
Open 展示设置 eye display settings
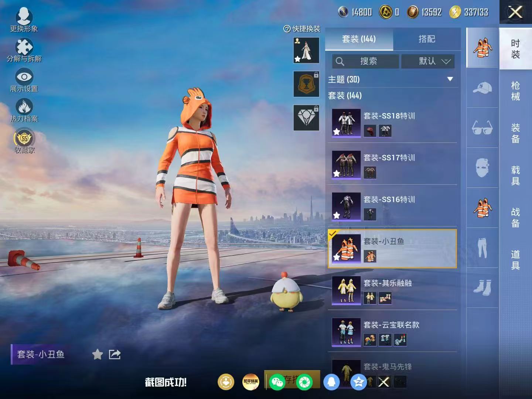tap(24, 77)
